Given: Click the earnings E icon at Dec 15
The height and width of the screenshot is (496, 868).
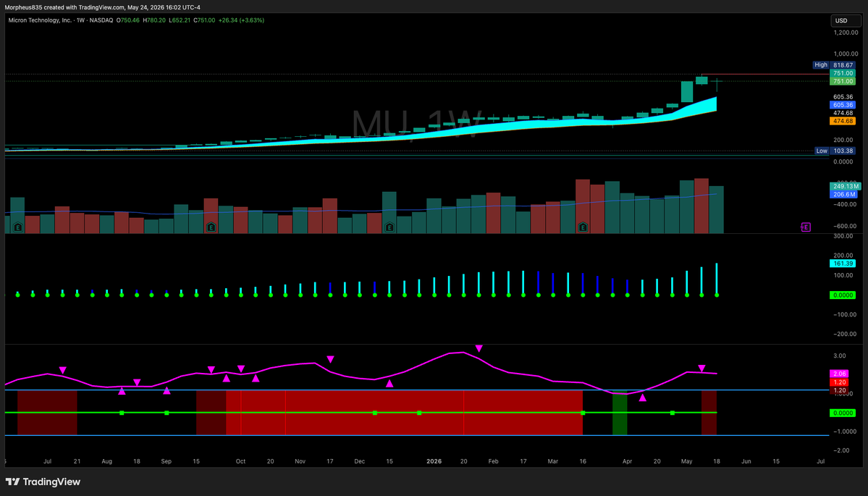Looking at the screenshot, I should pos(389,227).
